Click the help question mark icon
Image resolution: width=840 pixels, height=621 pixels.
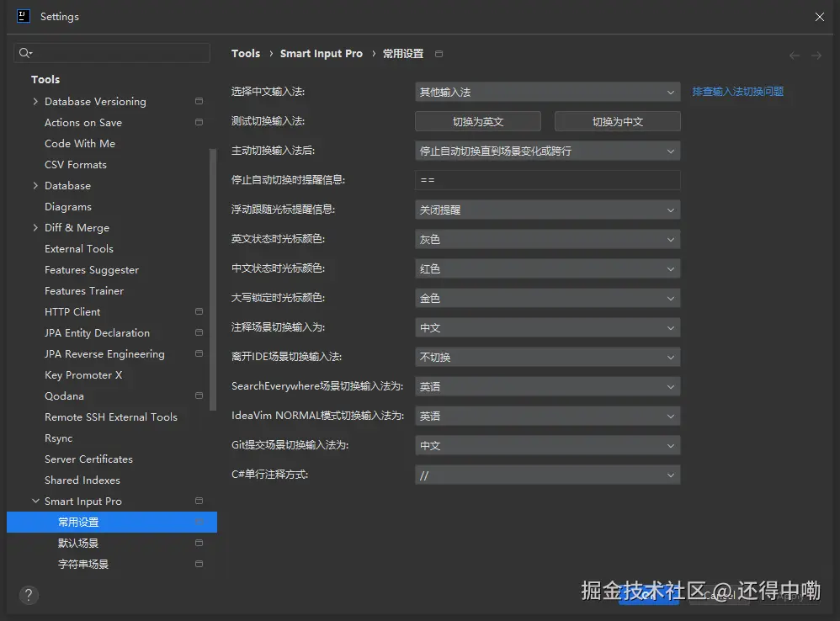tap(28, 595)
